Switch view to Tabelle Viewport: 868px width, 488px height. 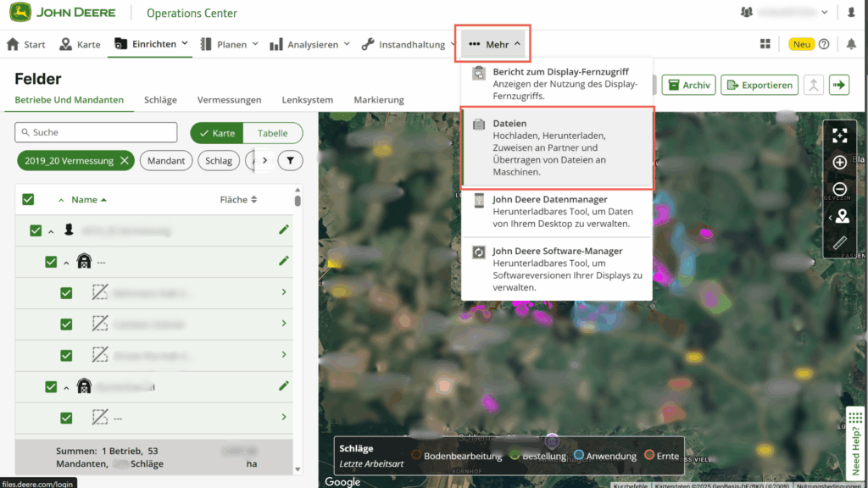pos(272,133)
